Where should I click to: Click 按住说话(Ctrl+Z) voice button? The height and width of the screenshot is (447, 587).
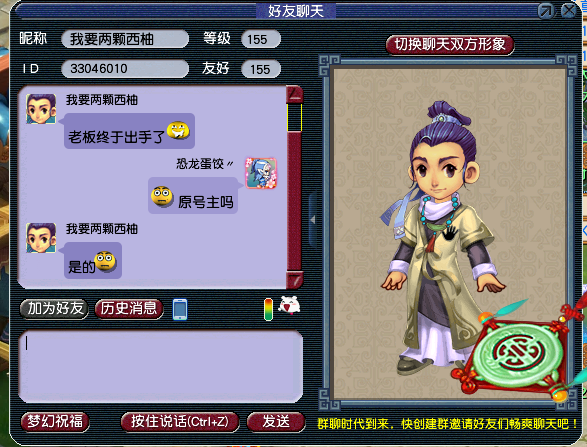point(180,422)
